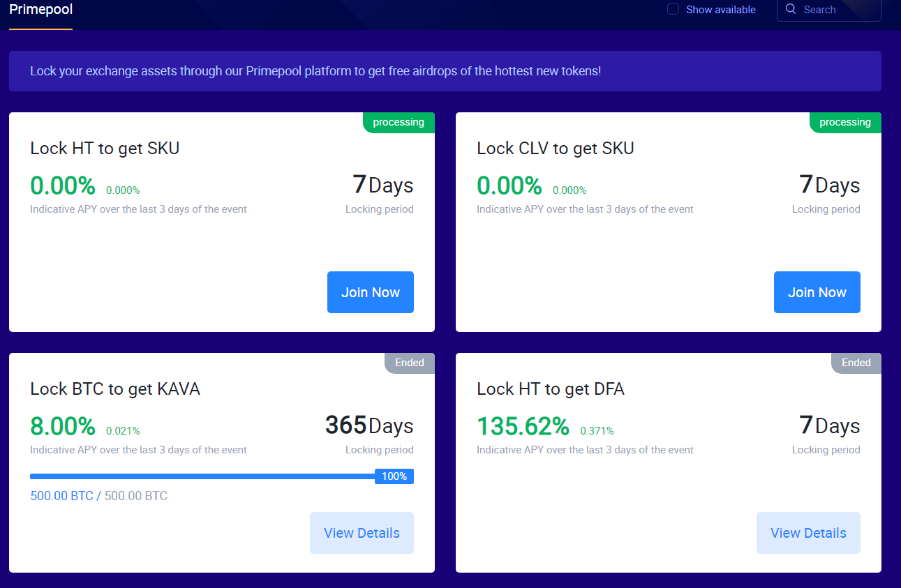View Details for Lock HT to get DFA
The height and width of the screenshot is (588, 901).
coord(808,533)
